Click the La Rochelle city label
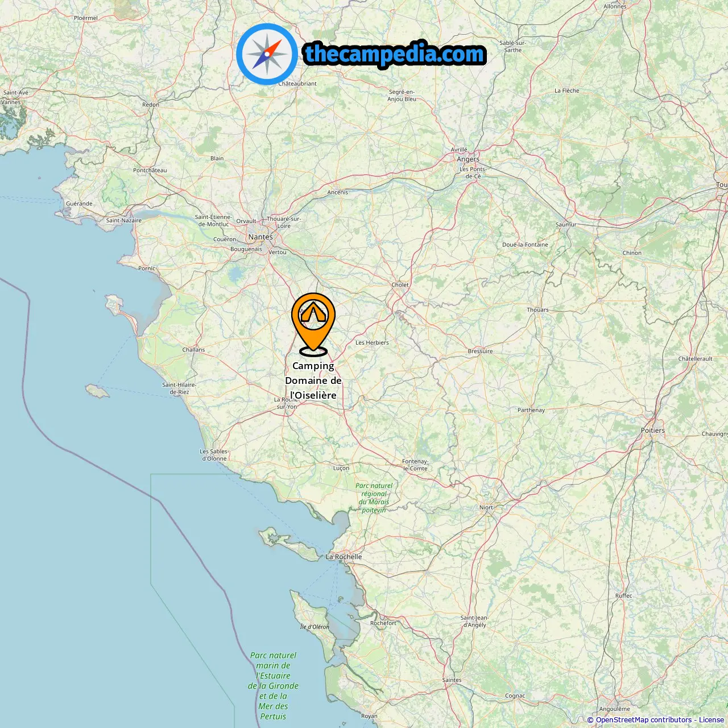The image size is (728, 728). pos(344,557)
